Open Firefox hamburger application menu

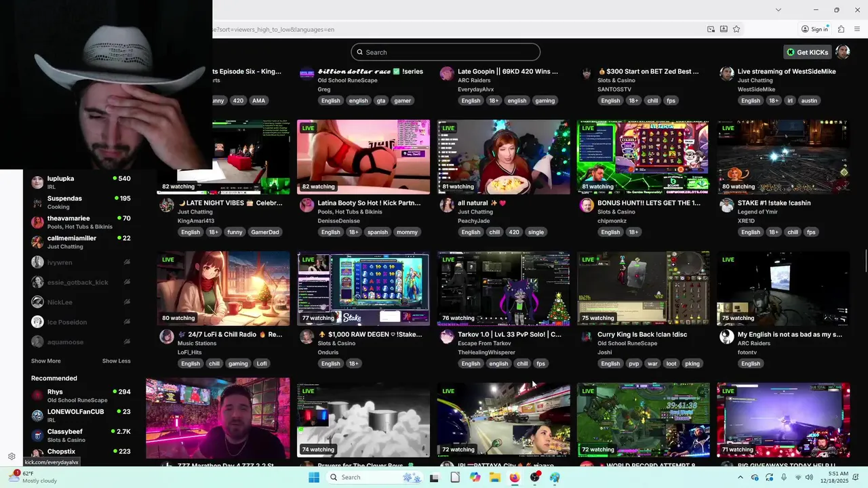[x=858, y=29]
